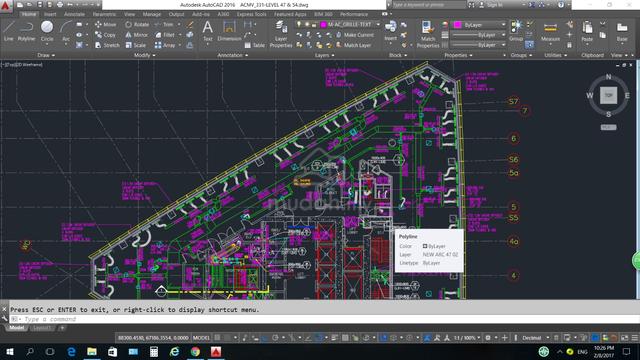Open the Layer Properties manager
640x360 pixels.
tap(281, 35)
